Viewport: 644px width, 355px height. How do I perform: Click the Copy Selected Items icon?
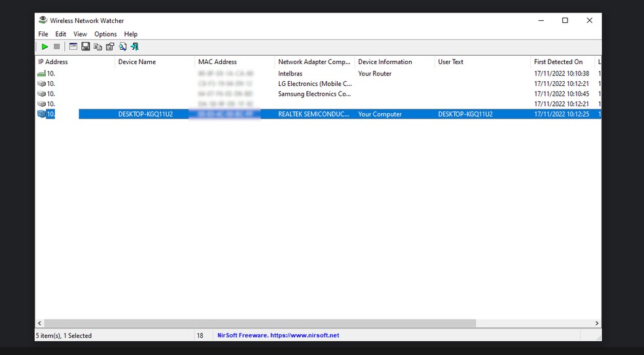98,47
